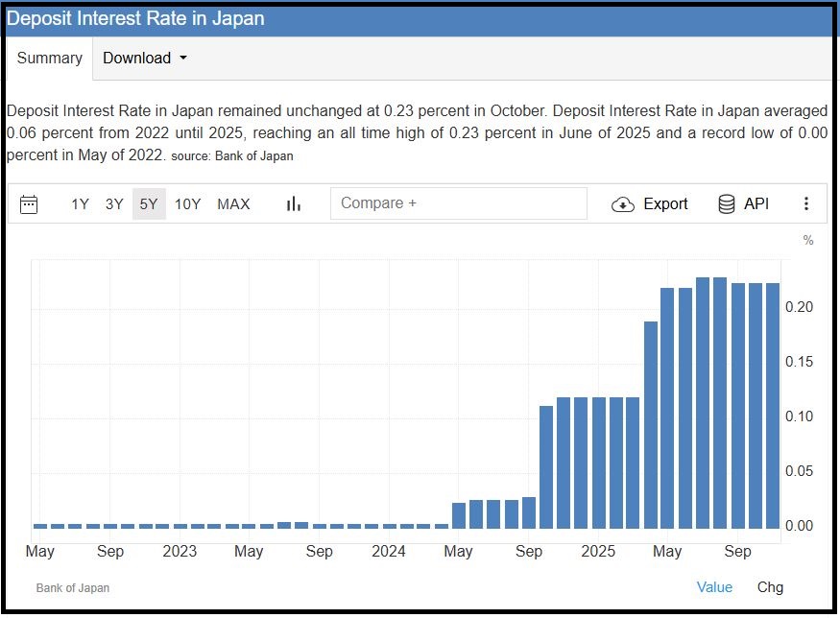The image size is (840, 618).
Task: Select the 3Y time range
Action: coord(114,204)
